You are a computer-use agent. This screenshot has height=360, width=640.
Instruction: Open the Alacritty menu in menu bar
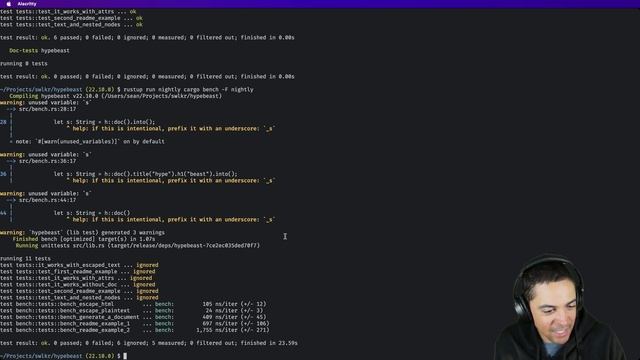point(27,4)
